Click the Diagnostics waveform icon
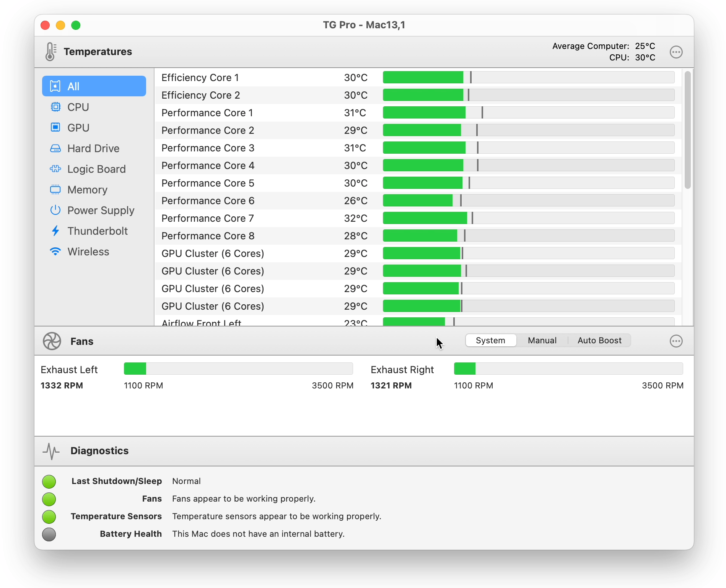The width and height of the screenshot is (726, 588). click(51, 451)
